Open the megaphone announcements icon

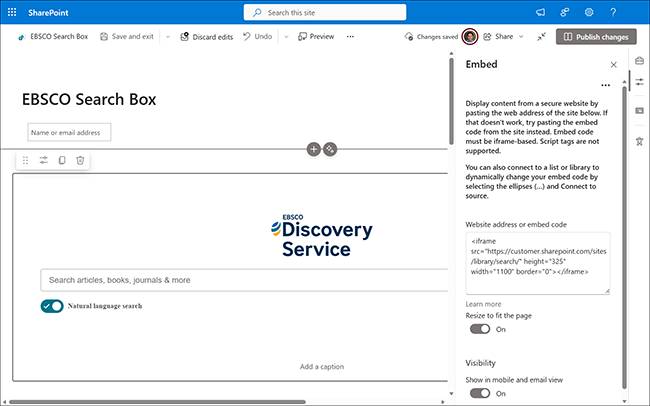540,12
